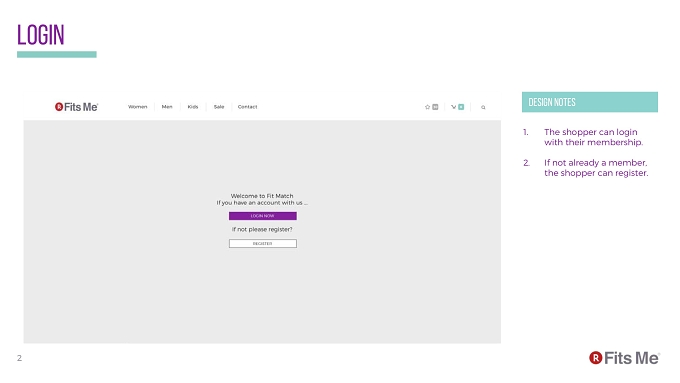680x383 pixels.
Task: Open the search magnifier icon
Action: pyautogui.click(x=483, y=107)
